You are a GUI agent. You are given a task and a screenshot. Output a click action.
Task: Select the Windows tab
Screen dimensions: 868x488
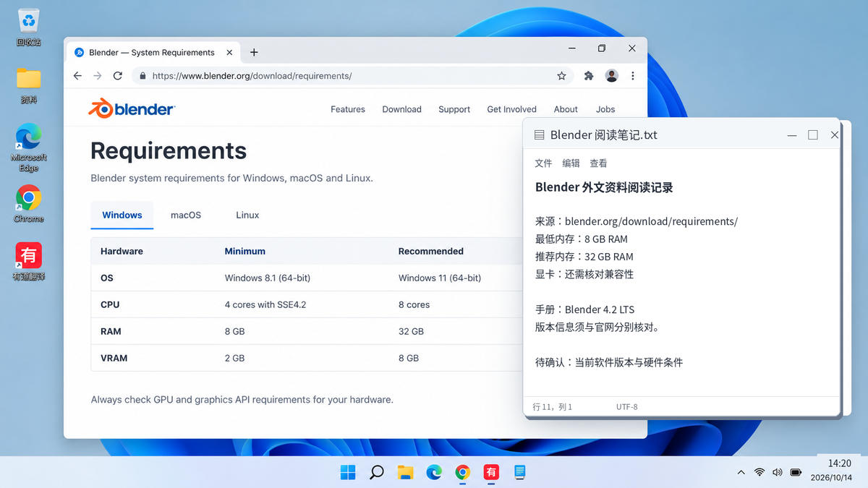pos(122,215)
